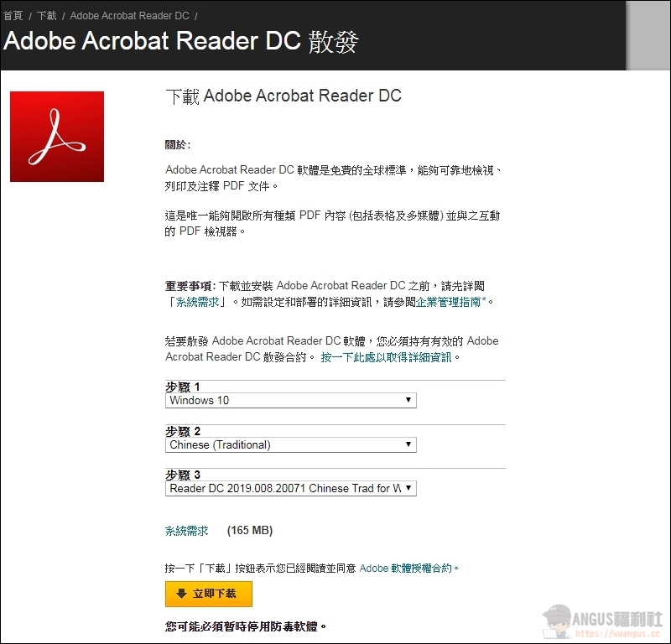The height and width of the screenshot is (644, 671).
Task: Open the 系統需求 link in 重要事項 paragraph
Action: coord(198,302)
